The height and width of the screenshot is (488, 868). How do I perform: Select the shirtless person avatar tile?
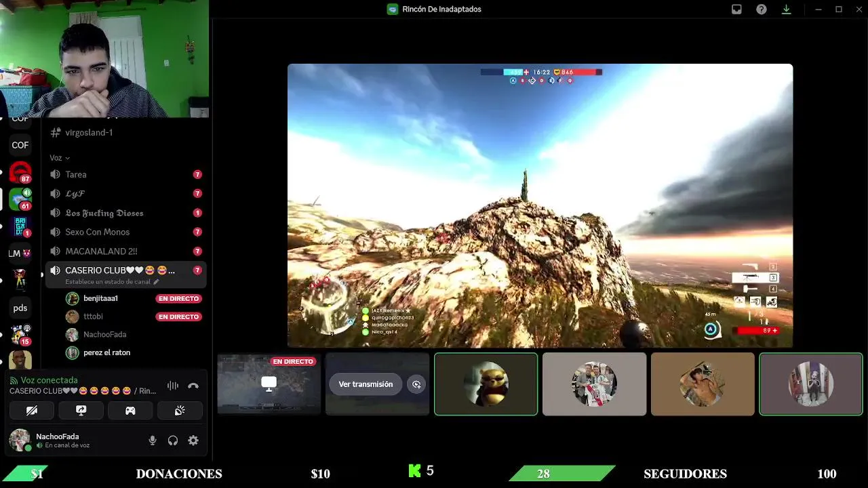(703, 384)
